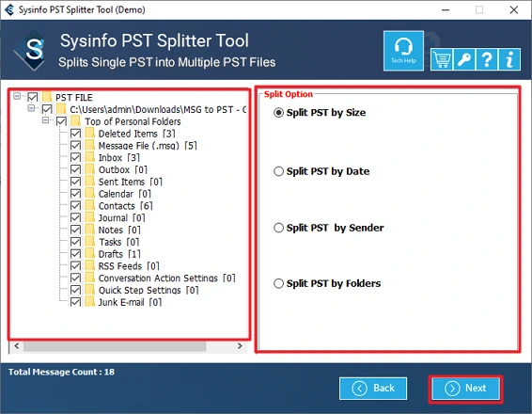Screen dimensions: 532x414
Task: Select Split PST by Date option
Action: click(x=278, y=171)
